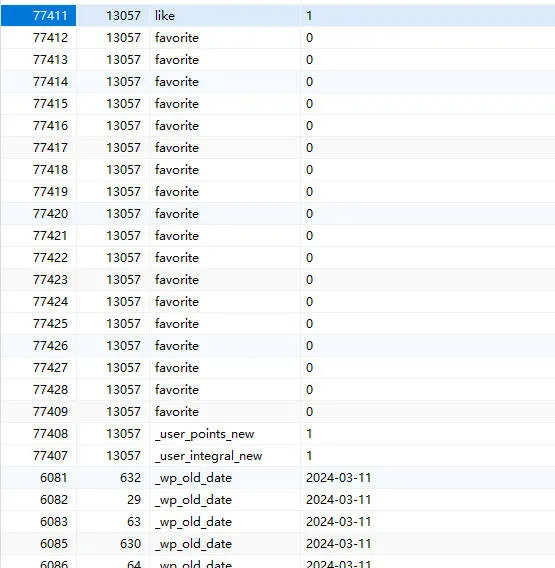This screenshot has width=555, height=568.
Task: Select the post ID 632 cell
Action: 113,478
